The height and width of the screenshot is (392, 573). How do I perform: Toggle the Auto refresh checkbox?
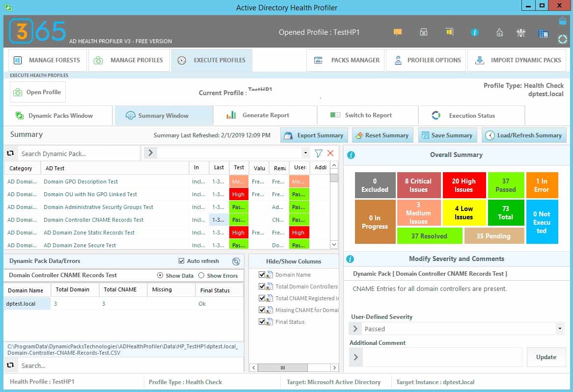pos(181,261)
